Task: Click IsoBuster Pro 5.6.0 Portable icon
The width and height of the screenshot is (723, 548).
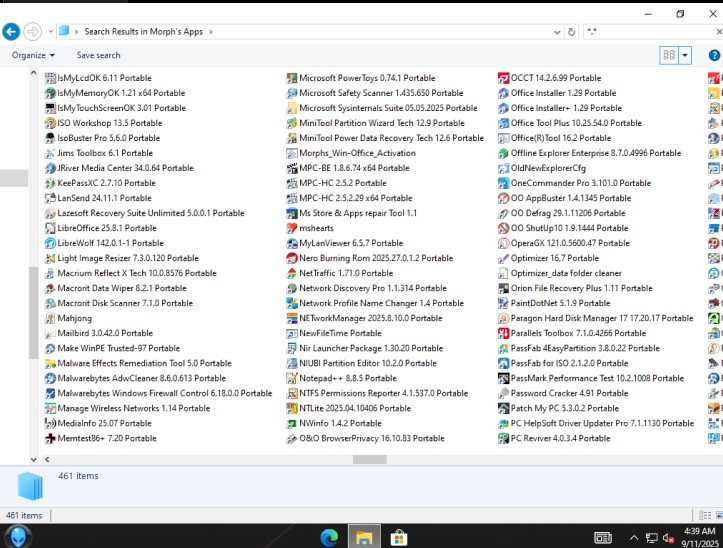Action: pos(50,138)
